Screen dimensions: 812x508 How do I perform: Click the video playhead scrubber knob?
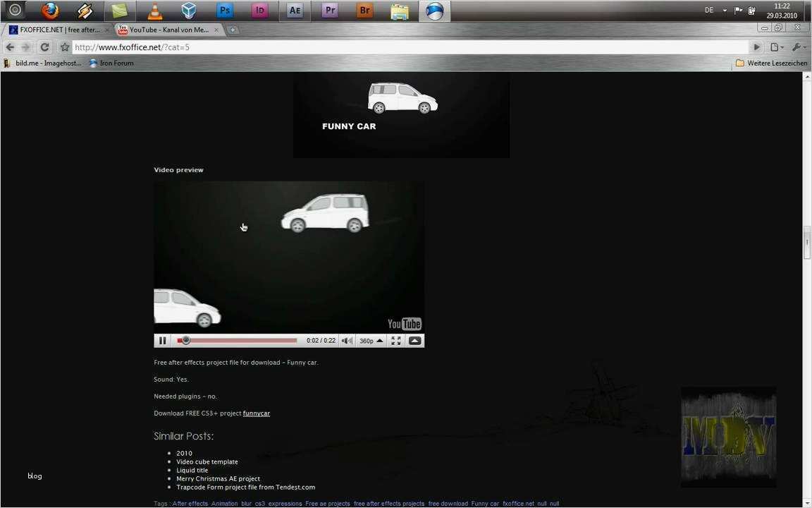click(x=185, y=341)
